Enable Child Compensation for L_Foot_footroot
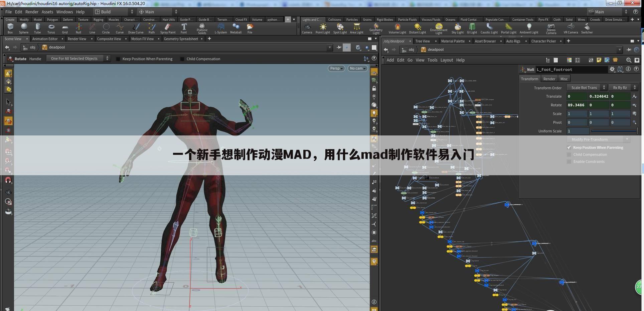This screenshot has height=311, width=644. point(569,154)
